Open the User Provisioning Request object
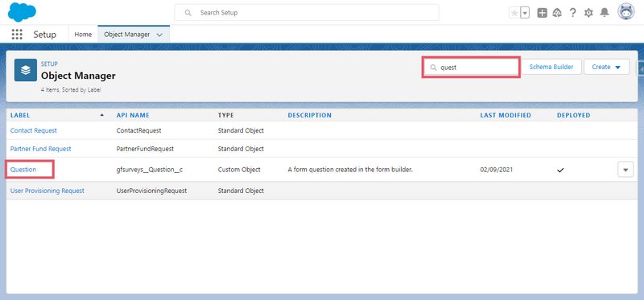The image size is (644, 300). tap(47, 191)
